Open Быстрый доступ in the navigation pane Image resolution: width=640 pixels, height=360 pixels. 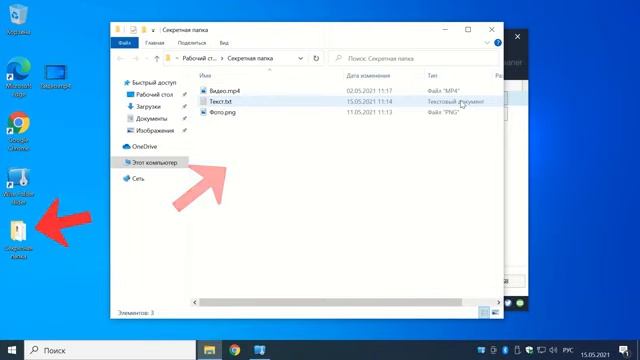click(x=154, y=82)
